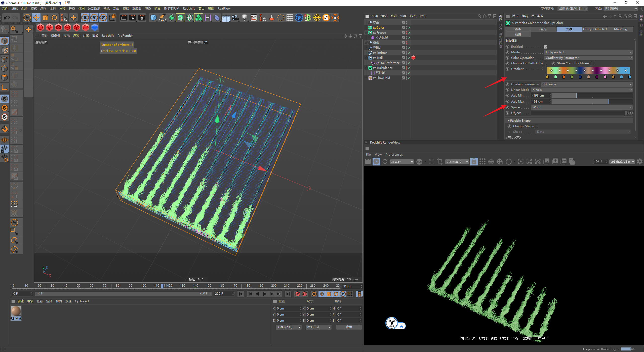Screen dimensions: 644x352
Task: Click the Light bulb object icon
Action: click(244, 18)
